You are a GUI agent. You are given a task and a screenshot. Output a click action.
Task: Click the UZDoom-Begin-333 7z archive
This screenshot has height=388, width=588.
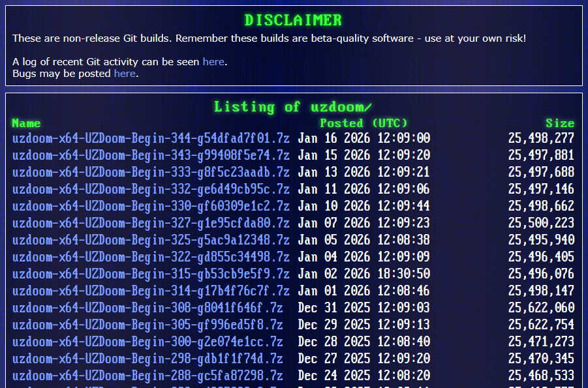tap(151, 172)
